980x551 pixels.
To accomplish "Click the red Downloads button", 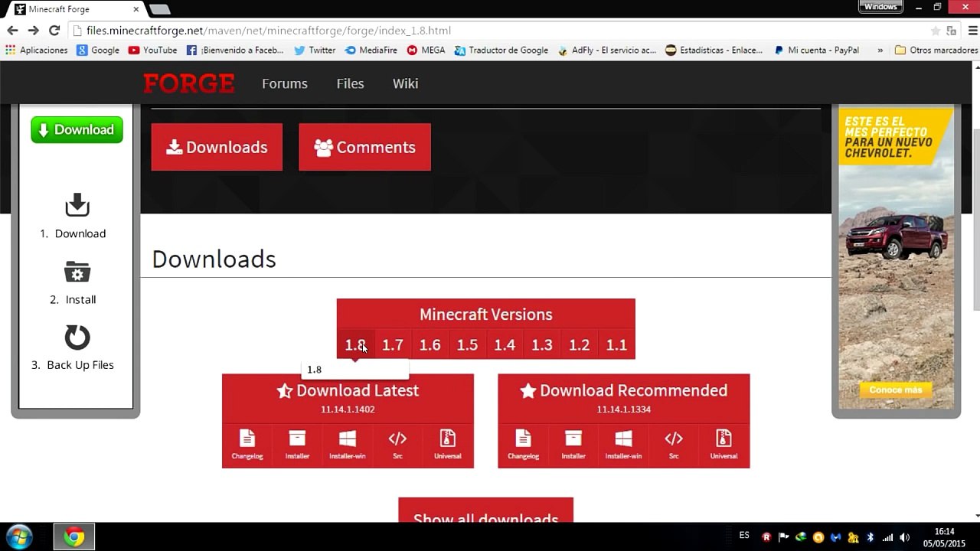I will 217,147.
